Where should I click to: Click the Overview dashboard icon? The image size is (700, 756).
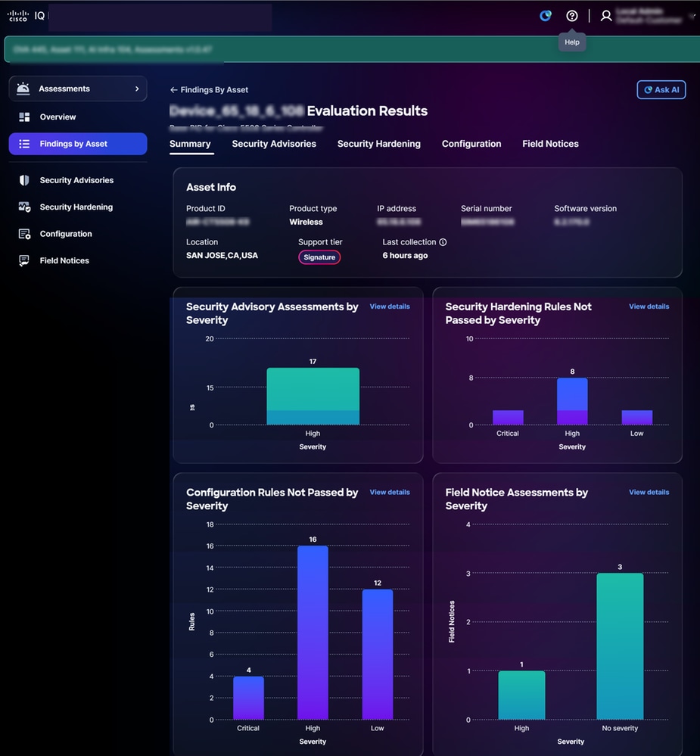[24, 117]
